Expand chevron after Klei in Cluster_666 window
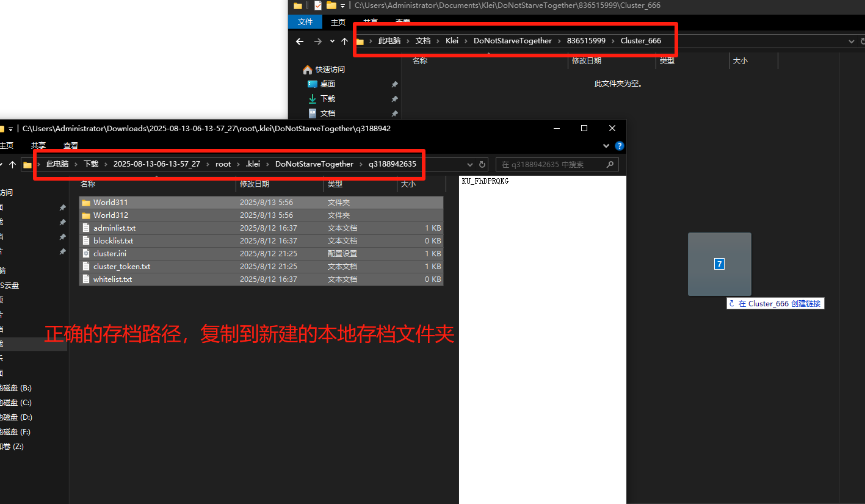The height and width of the screenshot is (504, 865). tap(466, 41)
